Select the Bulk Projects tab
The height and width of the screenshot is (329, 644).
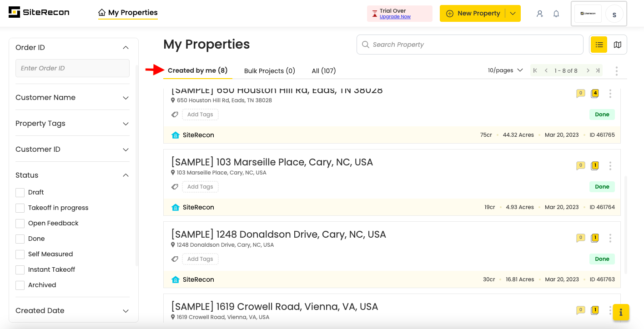click(x=270, y=71)
